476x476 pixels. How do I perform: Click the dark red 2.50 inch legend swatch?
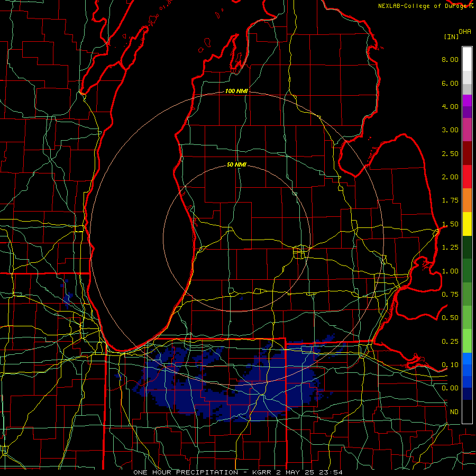point(467,153)
